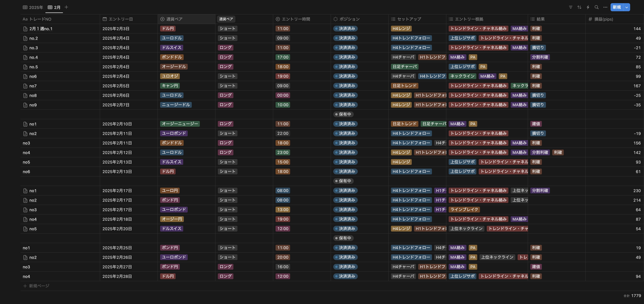Open the no4 page dated 2025年2月28日
Viewport: 644px width, 304px height.
click(26, 276)
